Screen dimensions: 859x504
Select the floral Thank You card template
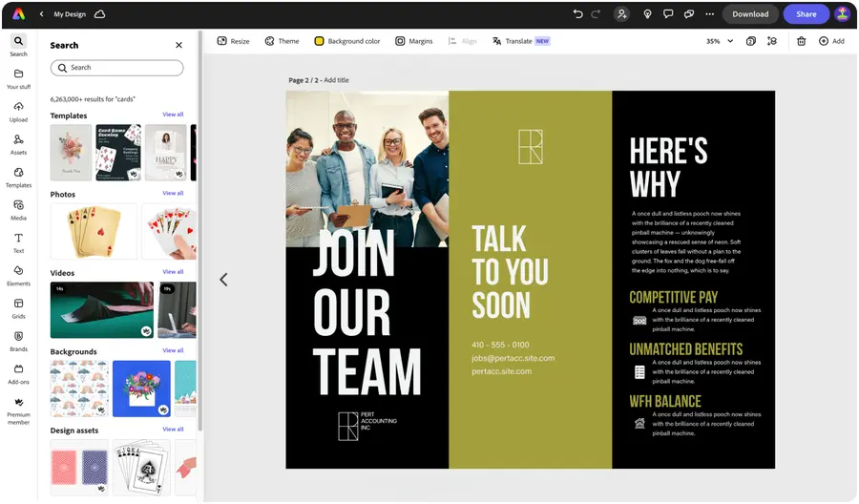tap(71, 153)
